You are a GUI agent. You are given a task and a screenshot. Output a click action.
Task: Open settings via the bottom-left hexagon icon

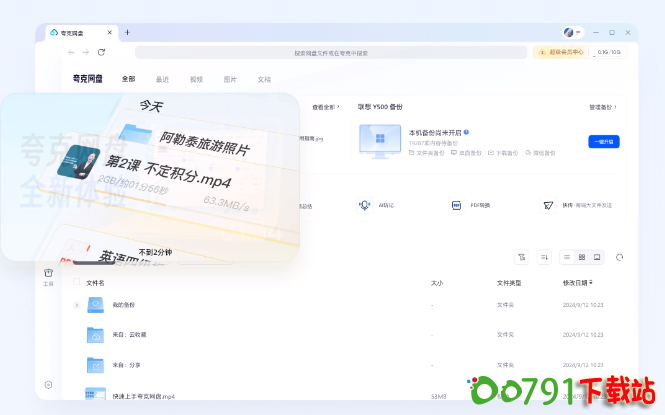48,384
